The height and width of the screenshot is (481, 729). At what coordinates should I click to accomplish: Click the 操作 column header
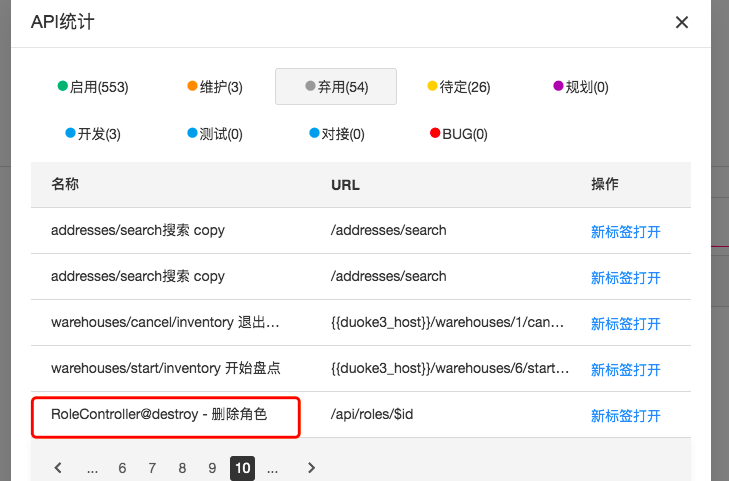[x=604, y=184]
